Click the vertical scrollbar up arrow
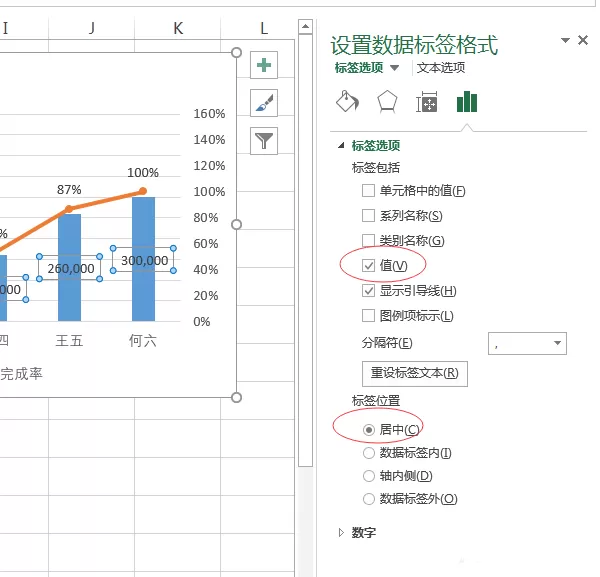Viewport: 600px width, 577px height. coord(305,26)
